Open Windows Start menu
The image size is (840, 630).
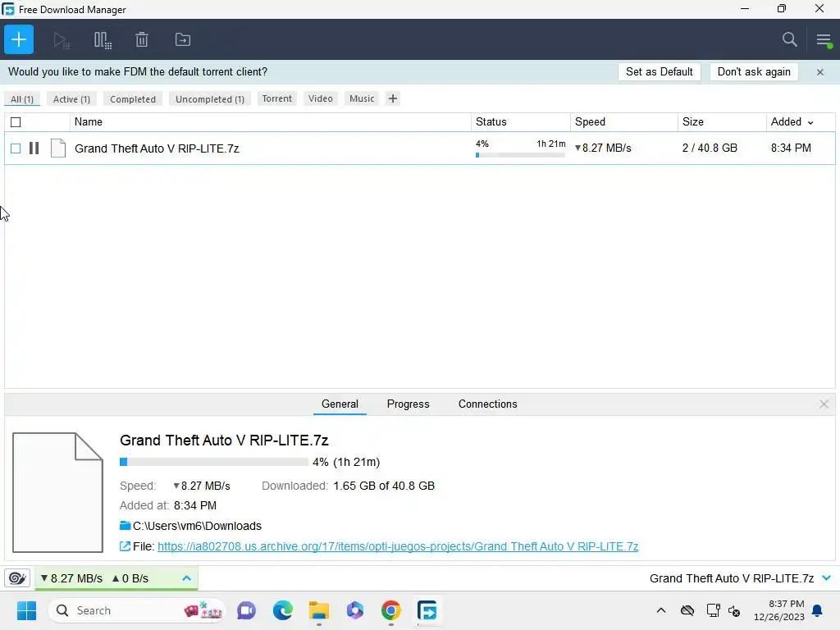tap(26, 610)
